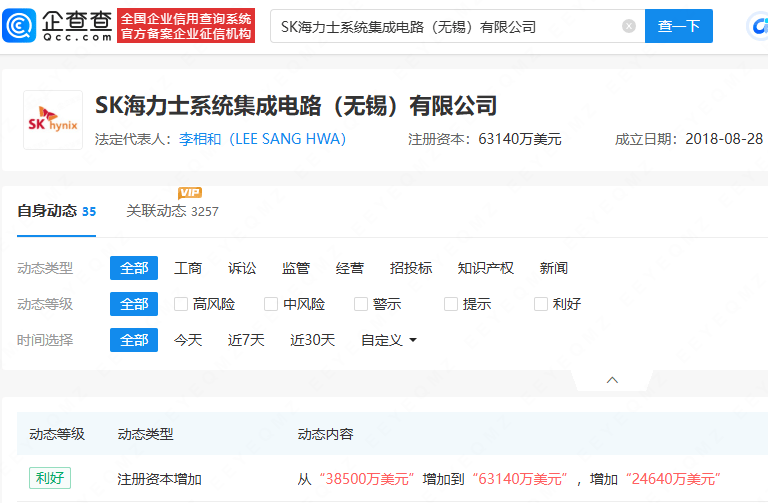Filter dynamic type by 经营
Screen dimensions: 768x503
coord(350,268)
